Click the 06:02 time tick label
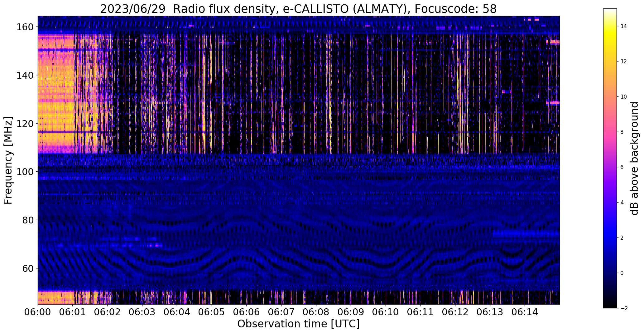 coord(108,312)
